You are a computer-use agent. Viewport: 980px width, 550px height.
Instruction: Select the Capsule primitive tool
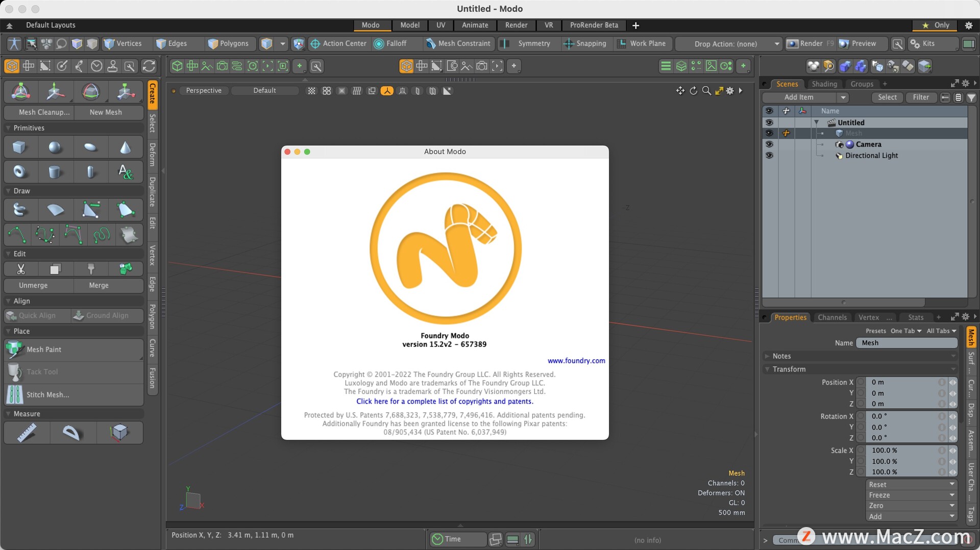(x=90, y=171)
